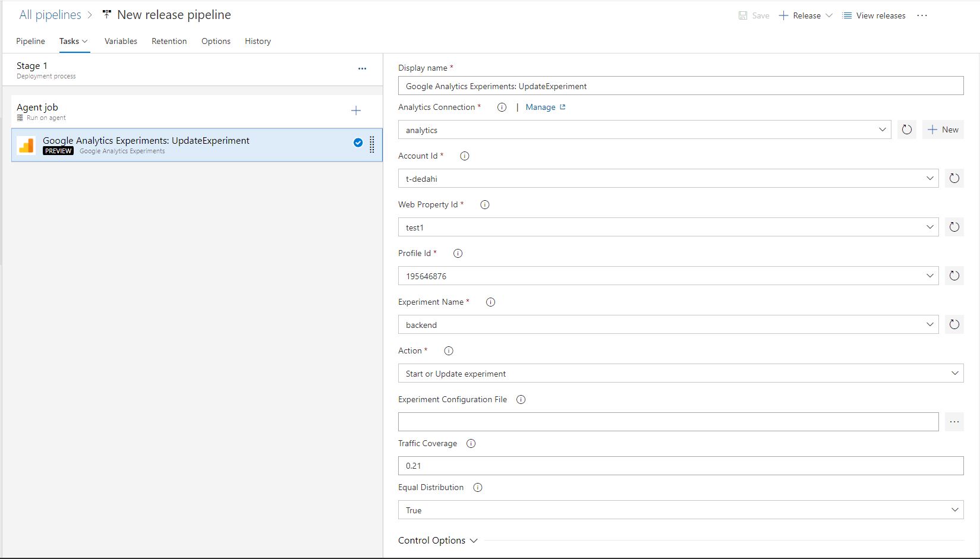Open the top-right more actions ellipsis
The width and height of the screenshot is (980, 559).
(922, 15)
